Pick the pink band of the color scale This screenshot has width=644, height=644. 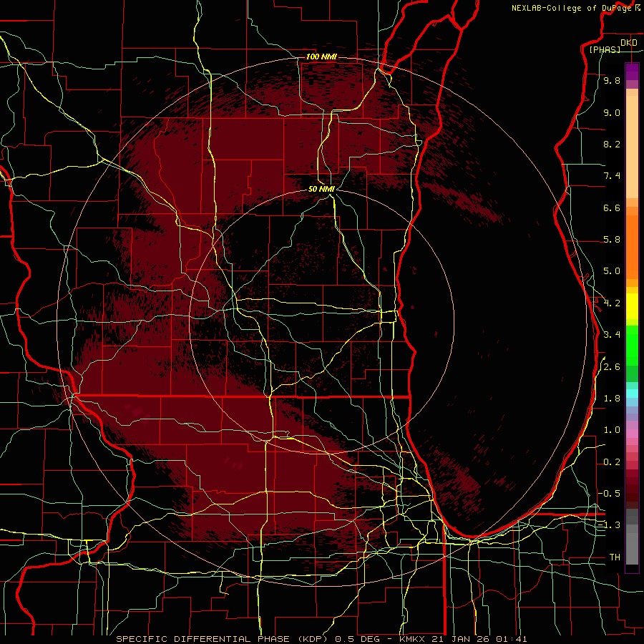pyautogui.click(x=632, y=434)
